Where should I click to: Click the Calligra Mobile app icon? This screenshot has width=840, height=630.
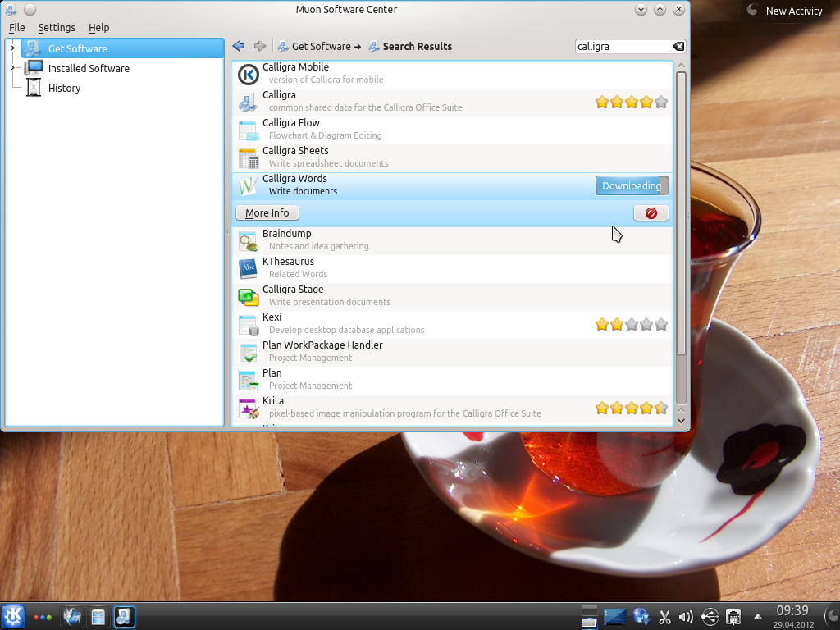248,75
